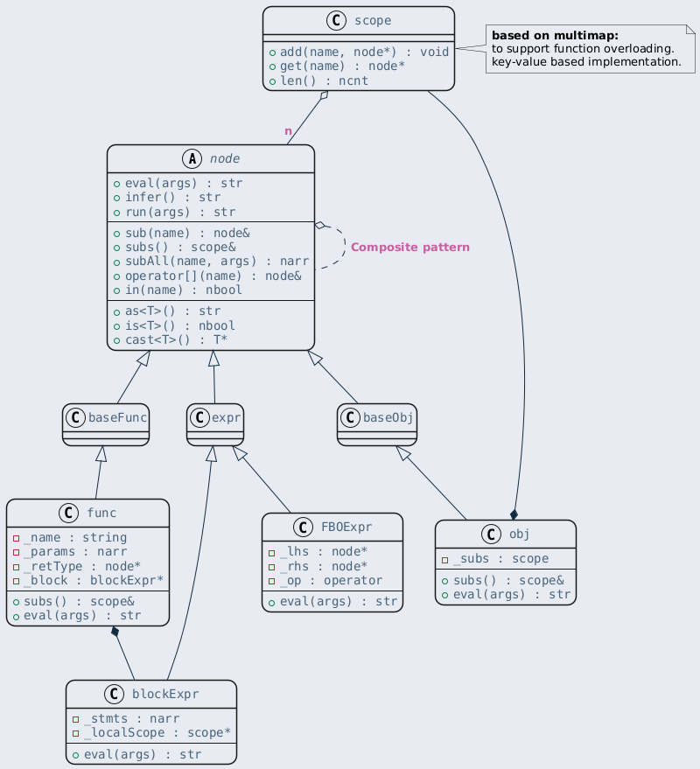This screenshot has width=700, height=769.
Task: Click inheritance arrowhead from baseFunc into node
Action: pos(144,359)
